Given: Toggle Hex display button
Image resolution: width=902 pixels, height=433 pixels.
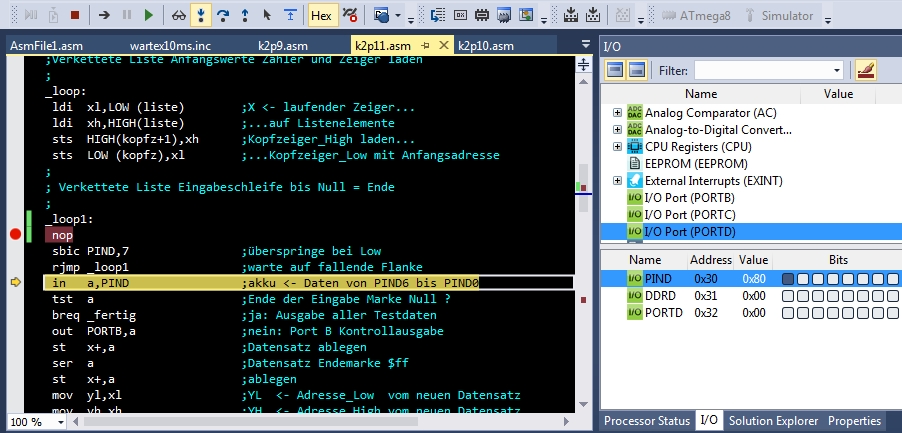Looking at the screenshot, I should pyautogui.click(x=320, y=15).
